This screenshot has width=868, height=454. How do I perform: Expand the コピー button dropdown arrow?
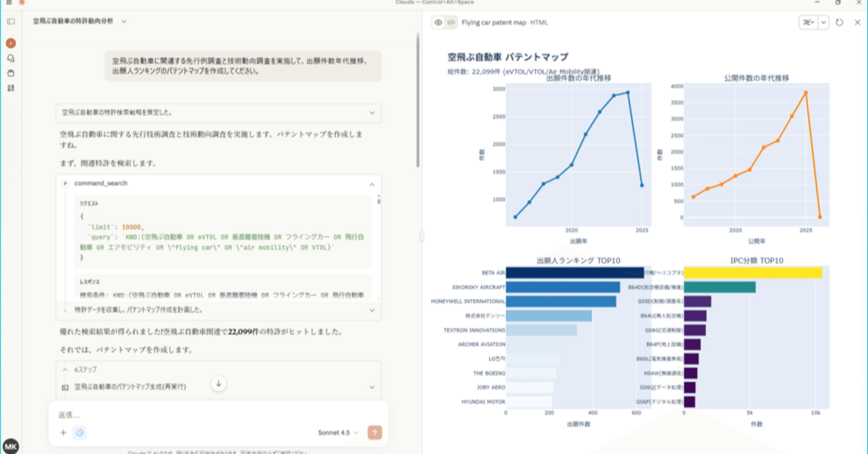click(825, 22)
